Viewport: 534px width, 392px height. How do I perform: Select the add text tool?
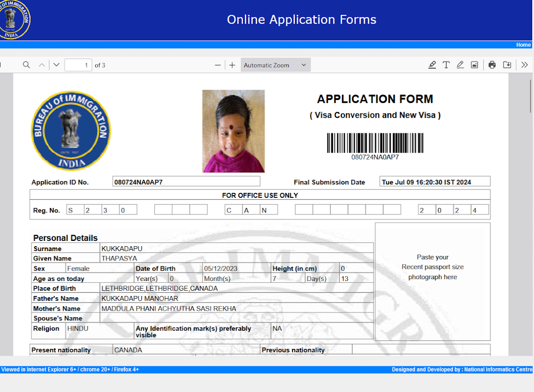[x=446, y=65]
